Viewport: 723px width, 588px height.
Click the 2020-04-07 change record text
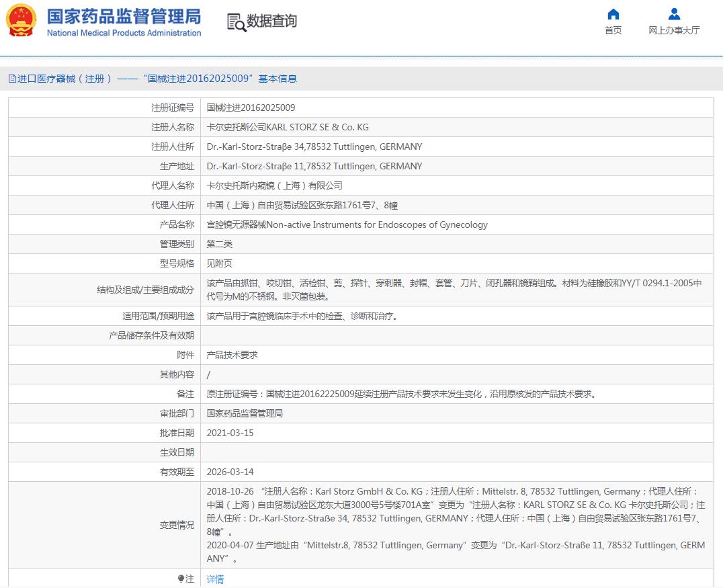pos(456,552)
